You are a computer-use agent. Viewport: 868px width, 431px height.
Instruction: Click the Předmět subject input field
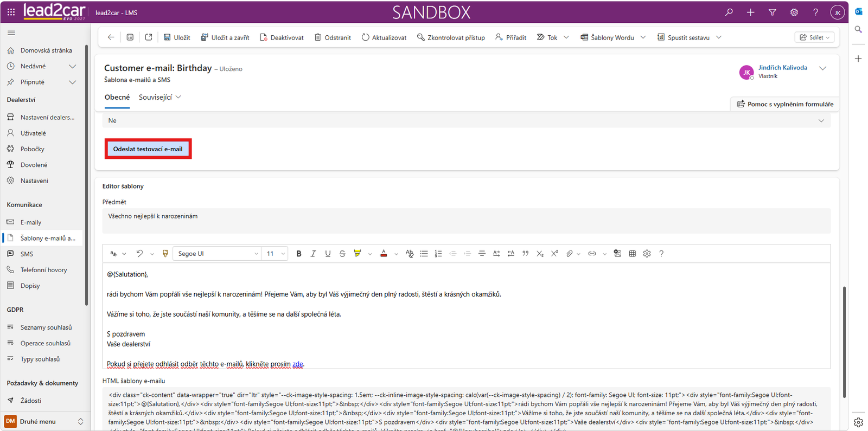(x=467, y=221)
